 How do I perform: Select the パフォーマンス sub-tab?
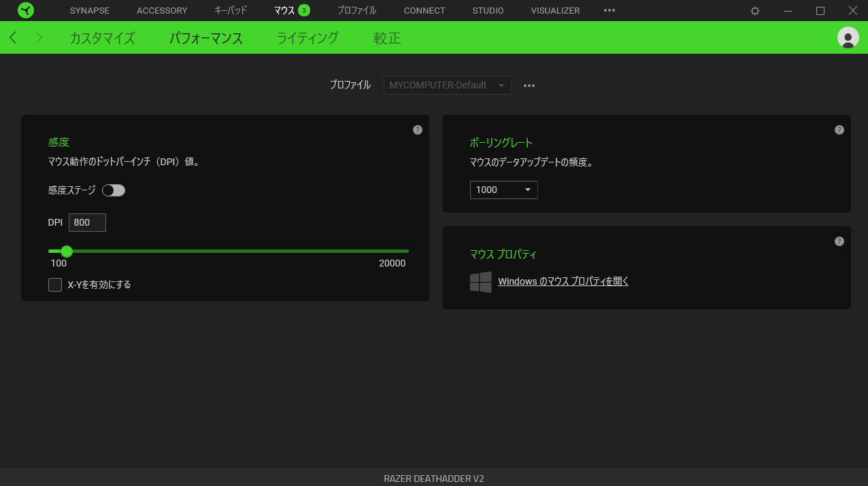point(206,38)
